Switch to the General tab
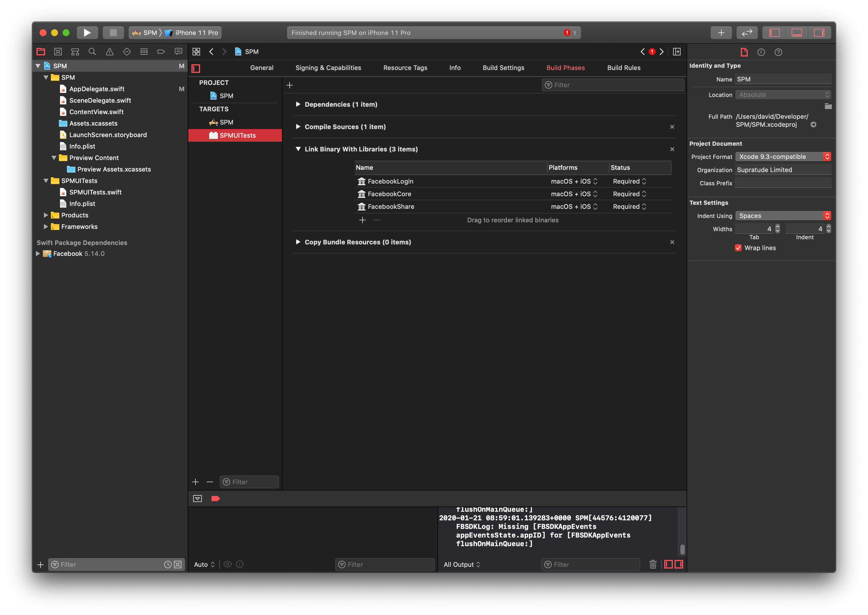 point(261,68)
